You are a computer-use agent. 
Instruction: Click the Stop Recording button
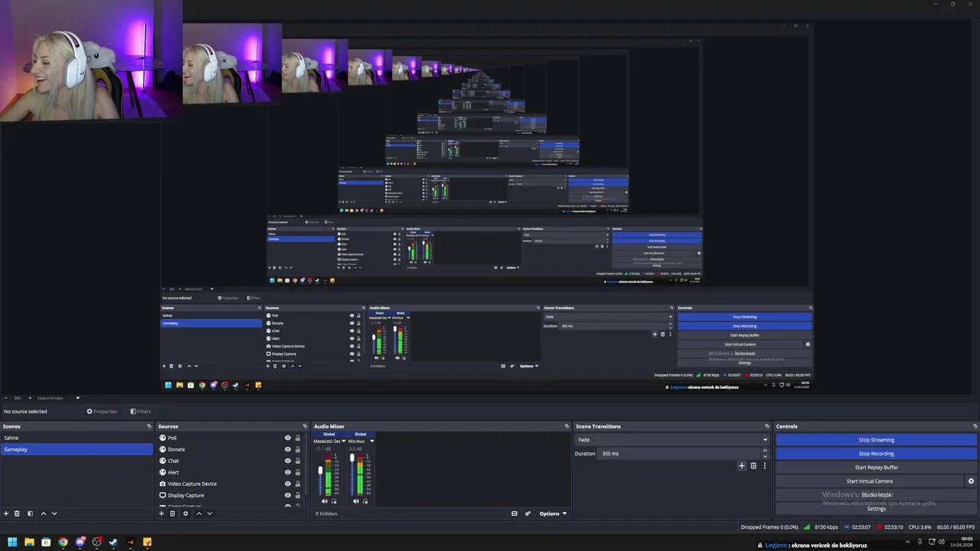coord(876,454)
